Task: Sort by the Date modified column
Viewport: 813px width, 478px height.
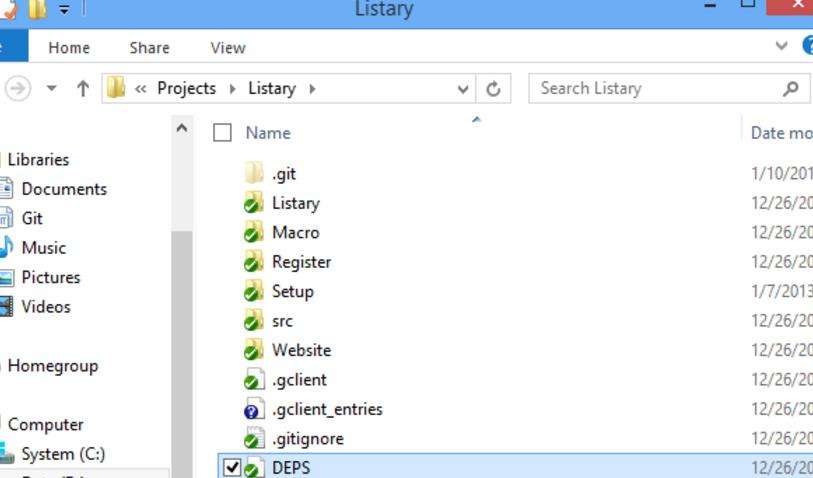Action: point(781,133)
